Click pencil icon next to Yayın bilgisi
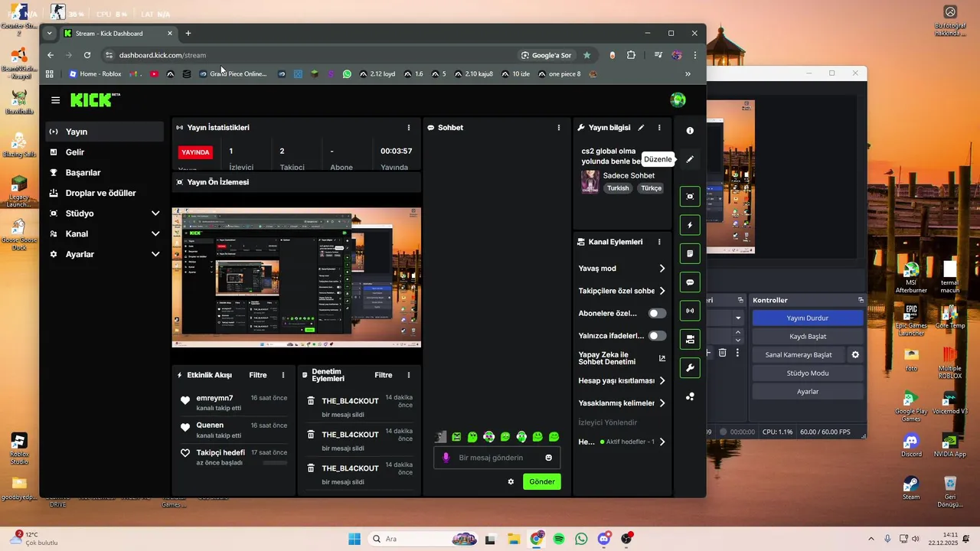Viewport: 980px width, 551px height. pos(641,128)
